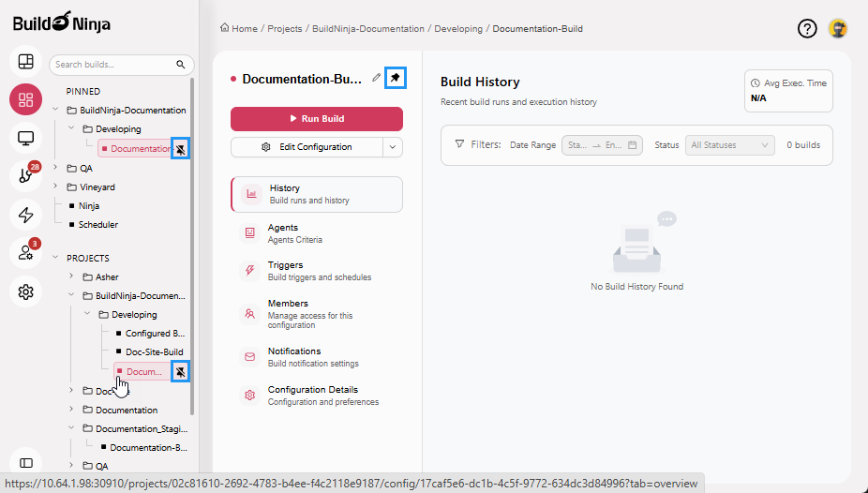This screenshot has height=493, width=868.
Task: Expand the Asher project folder
Action: point(72,276)
